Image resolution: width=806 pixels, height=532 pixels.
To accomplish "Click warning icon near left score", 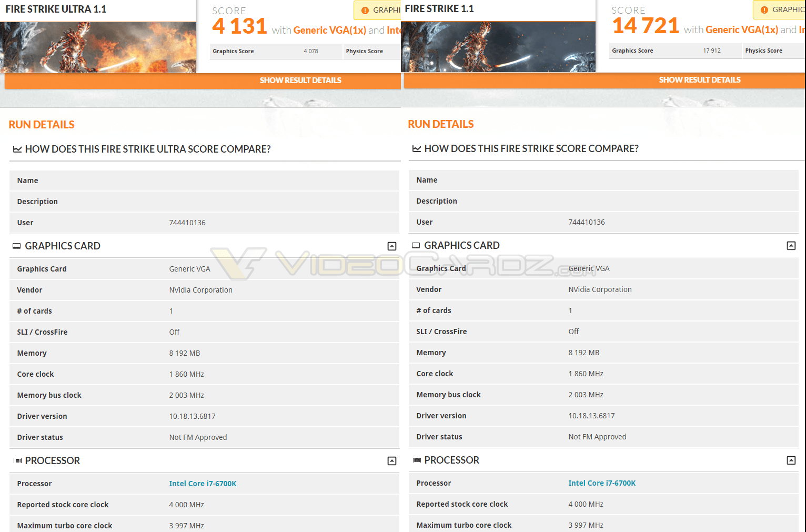I will pos(365,11).
